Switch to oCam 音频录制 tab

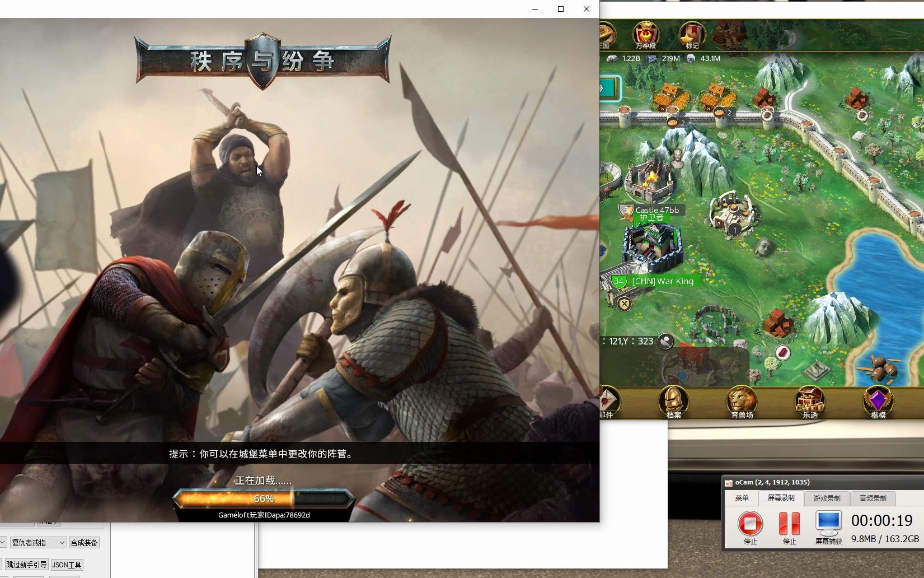(873, 498)
